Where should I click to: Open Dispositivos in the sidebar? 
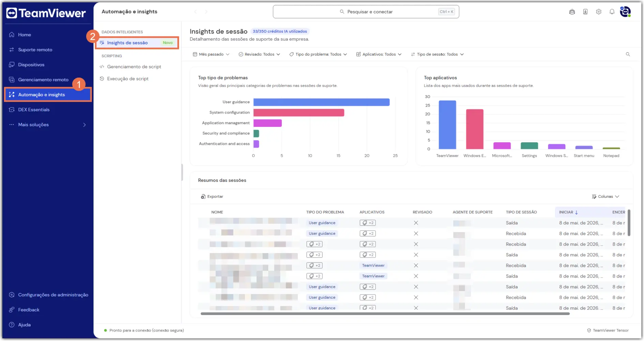pos(48,64)
